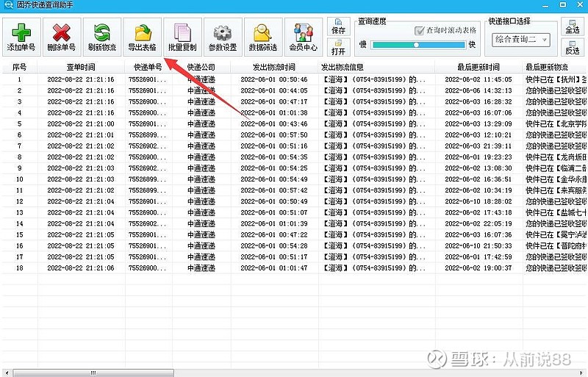Screen dimensions: 588x377
Task: Click update time 2022-06-03 21:39:11
Action: coord(478,146)
